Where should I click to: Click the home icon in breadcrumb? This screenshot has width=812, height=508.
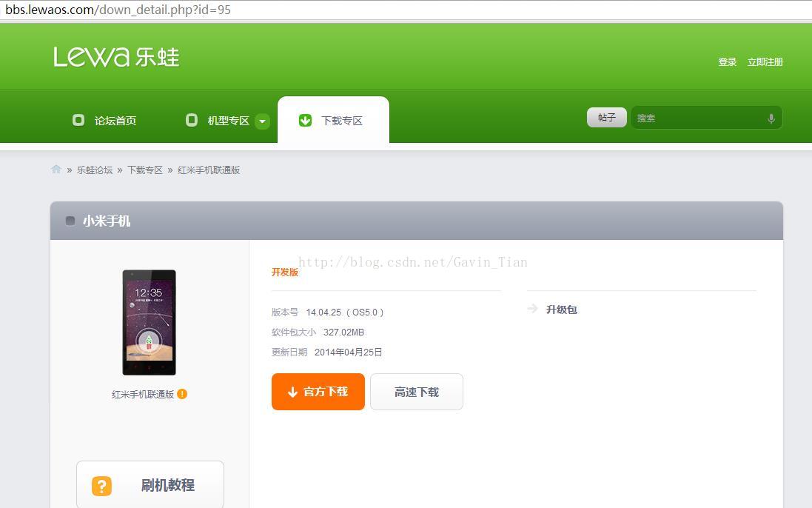[56, 169]
